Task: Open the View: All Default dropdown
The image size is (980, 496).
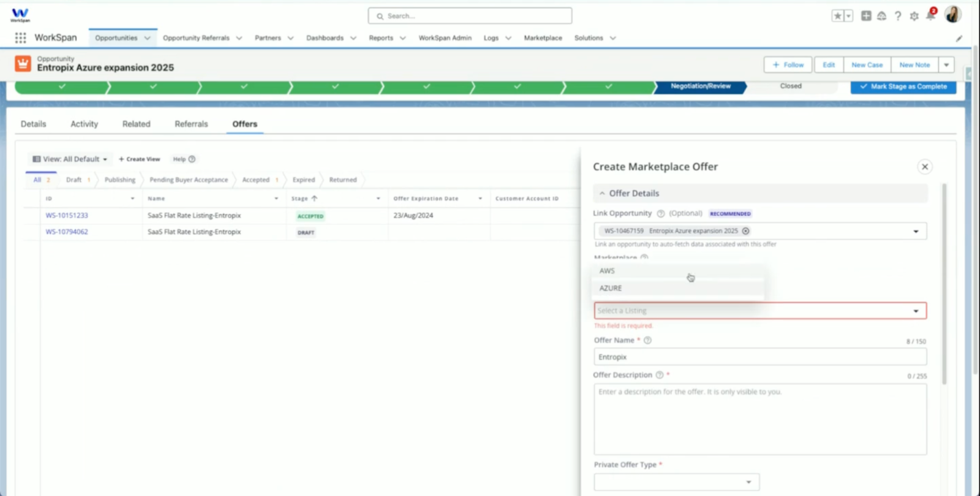Action: (70, 159)
